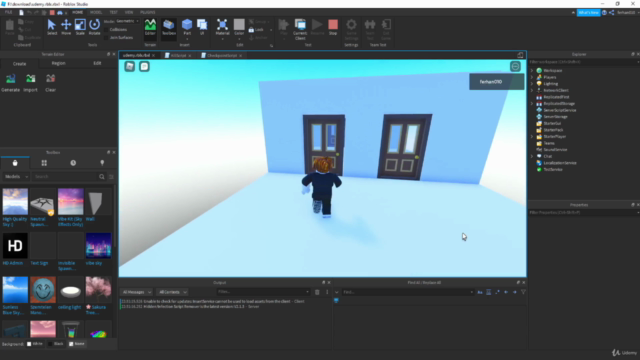Switch to the MODEL ribbon tab
Viewport: 640px width, 360px height.
click(96, 12)
